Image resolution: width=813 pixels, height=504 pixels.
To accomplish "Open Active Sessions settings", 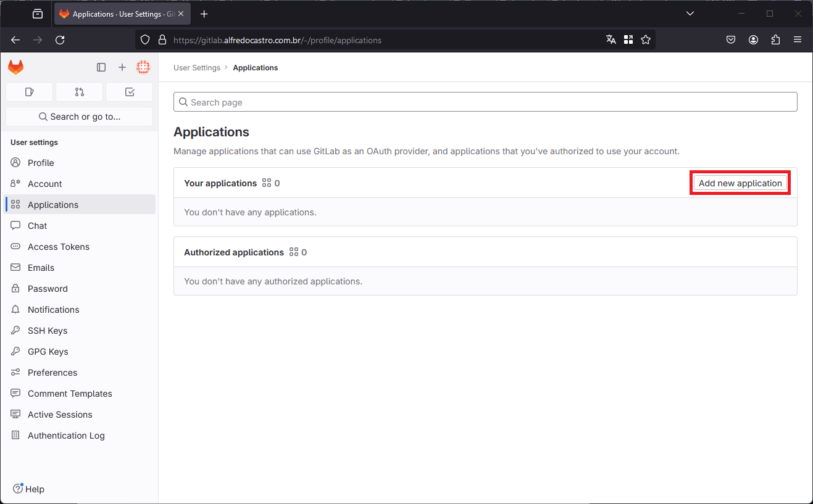I will (x=80, y=415).
